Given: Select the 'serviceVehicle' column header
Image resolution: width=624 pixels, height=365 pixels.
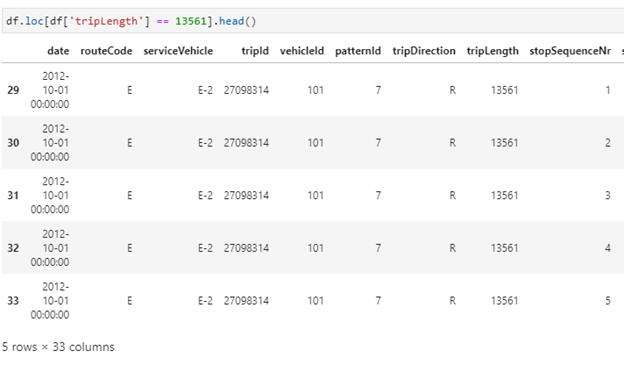Looking at the screenshot, I should click(x=178, y=51).
